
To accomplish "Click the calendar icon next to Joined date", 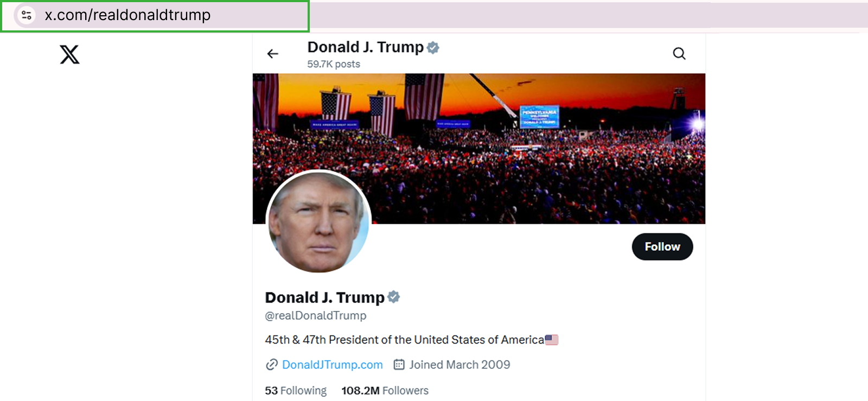I will 399,365.
